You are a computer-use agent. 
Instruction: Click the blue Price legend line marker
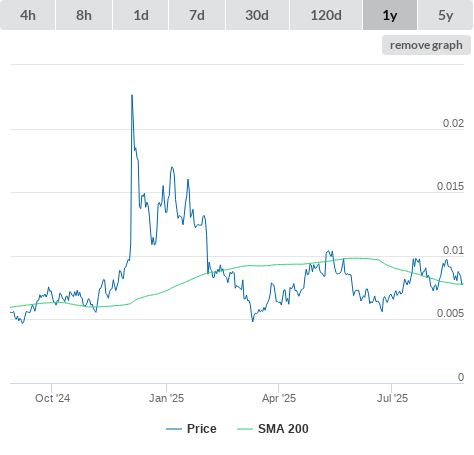point(174,429)
